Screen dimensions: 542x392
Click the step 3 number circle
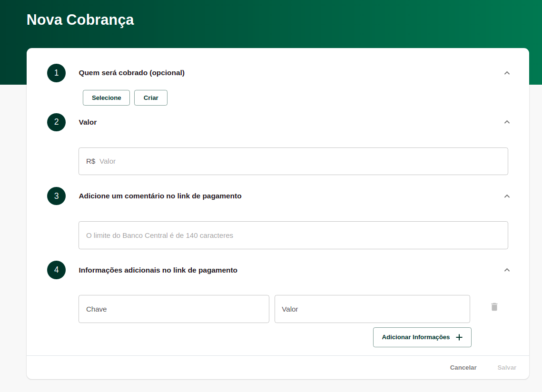56,196
